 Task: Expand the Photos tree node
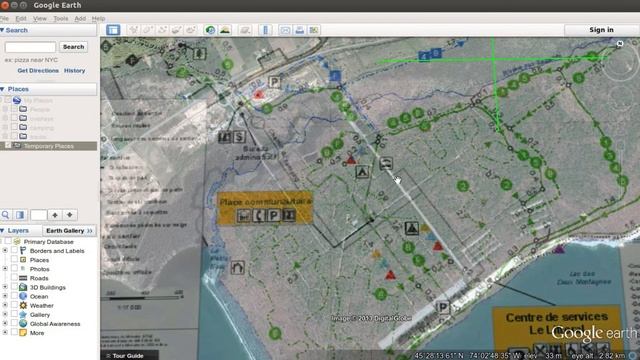(x=5, y=269)
